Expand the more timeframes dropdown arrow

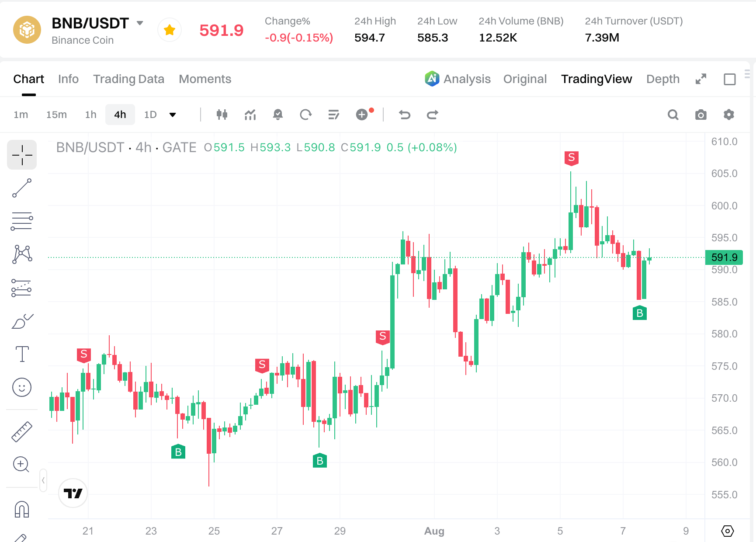point(173,115)
